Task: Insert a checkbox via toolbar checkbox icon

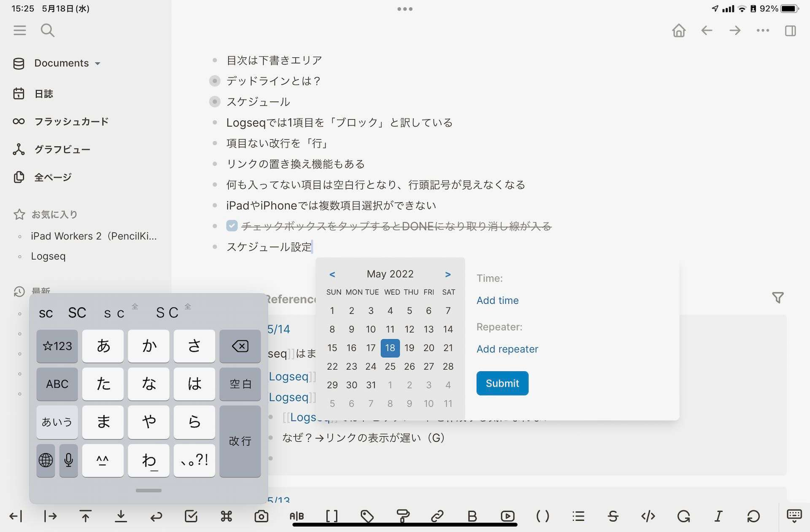Action: 191,516
